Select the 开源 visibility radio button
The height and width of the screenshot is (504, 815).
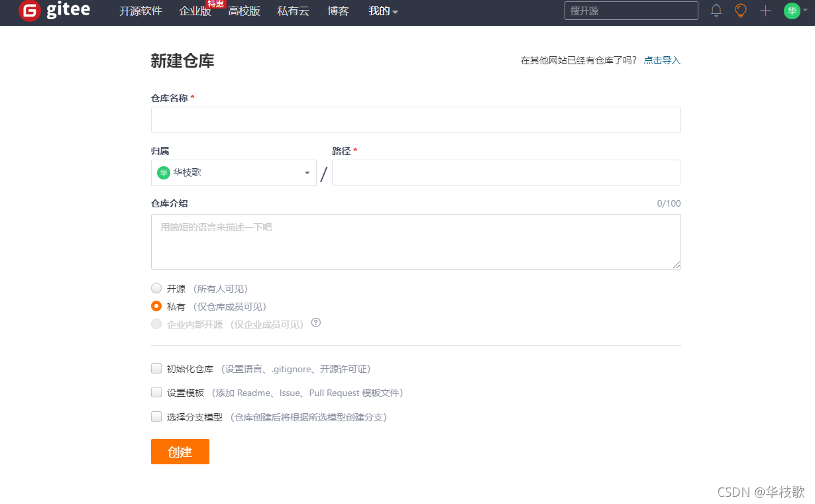click(156, 288)
